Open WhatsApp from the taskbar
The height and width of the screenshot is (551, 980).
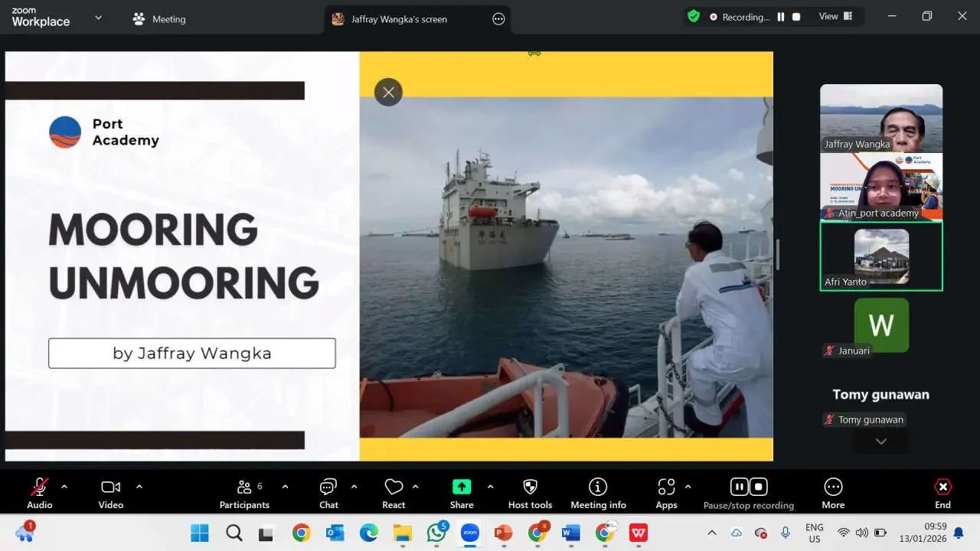tap(437, 533)
